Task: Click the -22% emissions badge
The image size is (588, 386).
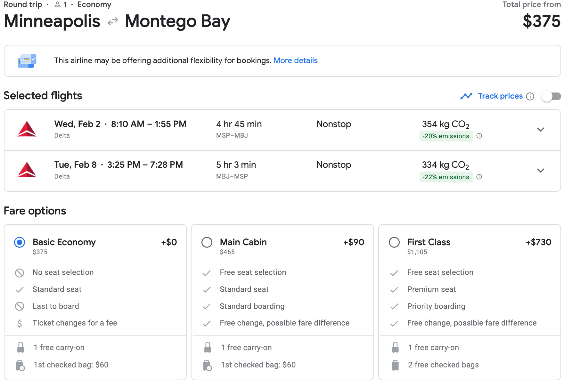Action: [445, 177]
